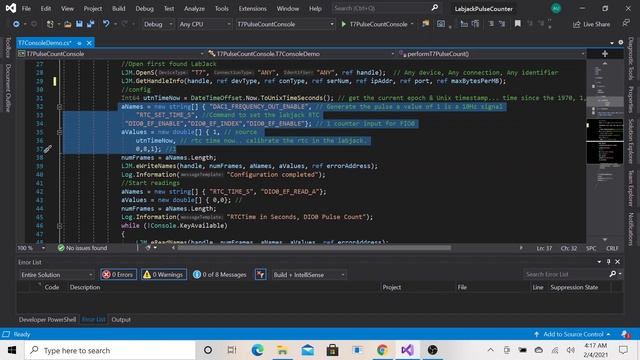The height and width of the screenshot is (360, 640).
Task: Open the Windows Start menu
Action: (x=12, y=350)
